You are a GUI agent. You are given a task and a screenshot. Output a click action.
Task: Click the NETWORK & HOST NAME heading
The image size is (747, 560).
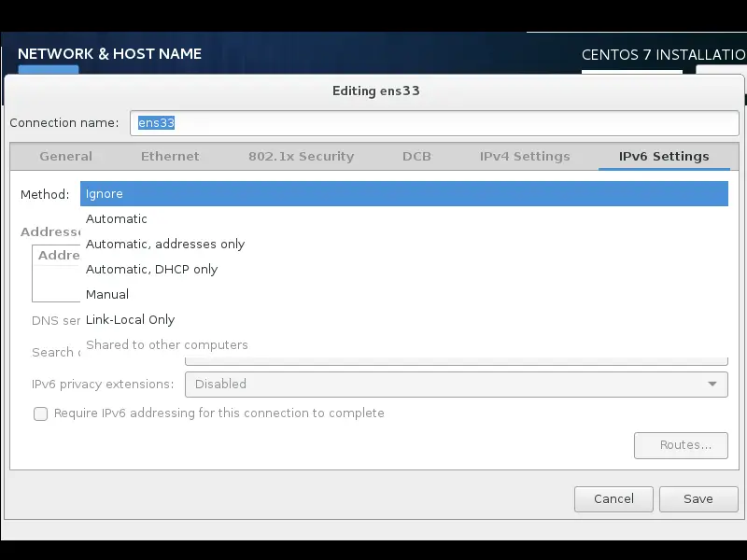coord(109,54)
